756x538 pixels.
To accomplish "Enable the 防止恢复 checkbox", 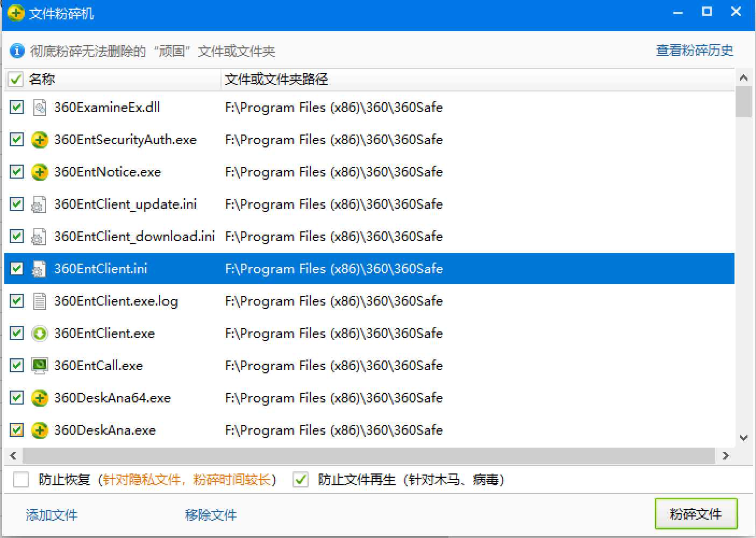I will (21, 479).
